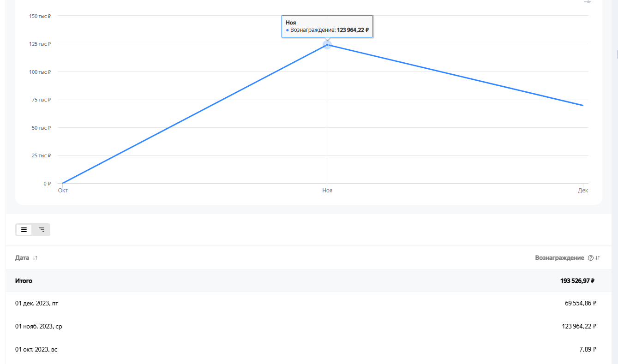Click the sort arrows beside Вознаграждение
618x364 pixels.
pyautogui.click(x=598, y=258)
